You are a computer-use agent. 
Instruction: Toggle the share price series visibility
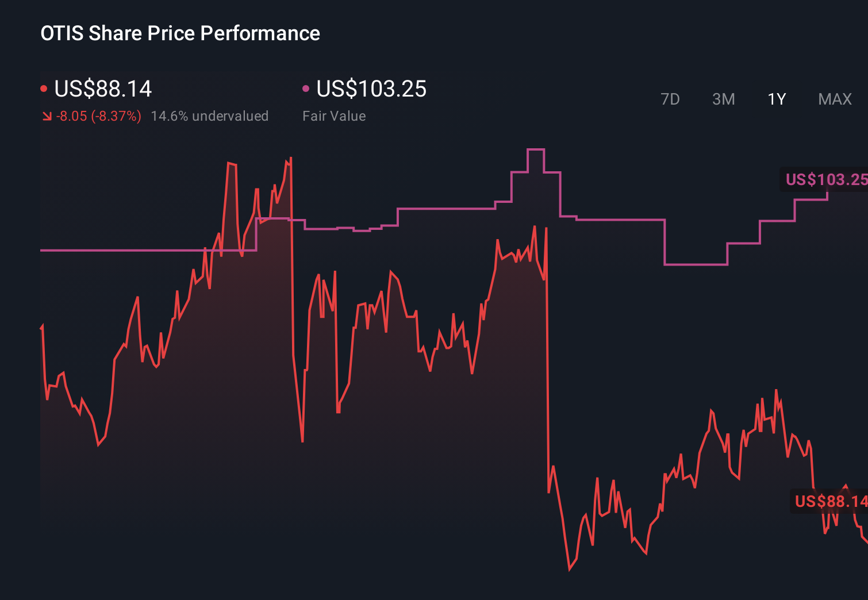pyautogui.click(x=102, y=89)
